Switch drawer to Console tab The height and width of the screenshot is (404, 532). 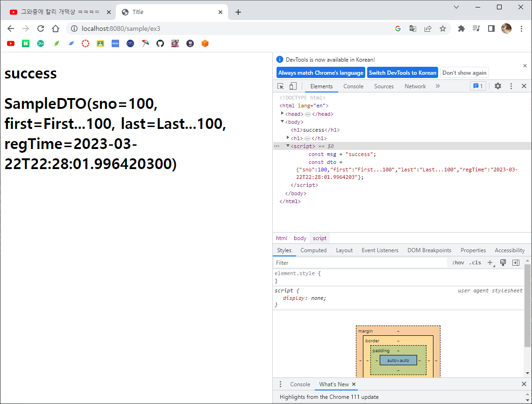click(300, 384)
